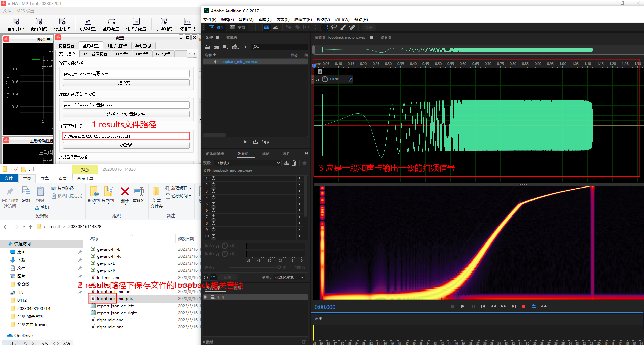Screen dimensions: 644x345
Task: Select the Lasso Selection tool
Action: pos(334,27)
